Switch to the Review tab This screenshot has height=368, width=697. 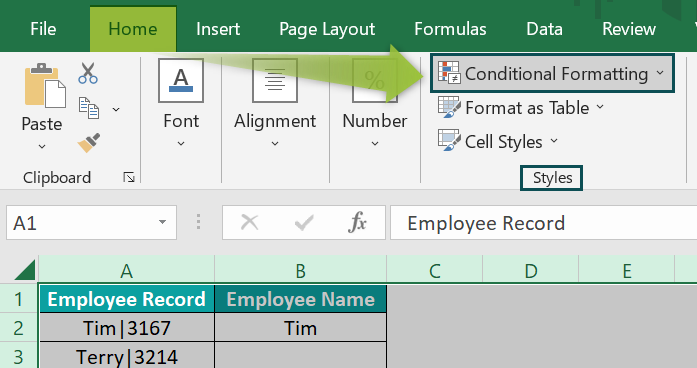(629, 29)
